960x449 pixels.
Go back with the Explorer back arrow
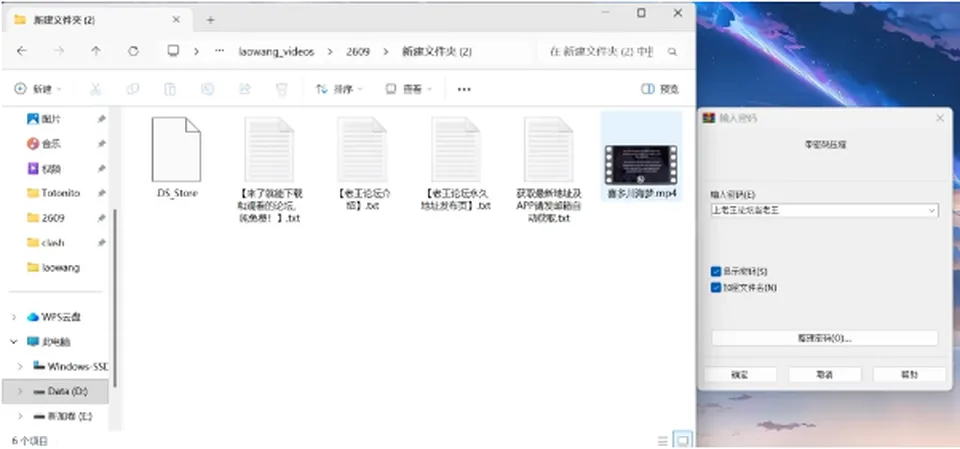(x=21, y=51)
